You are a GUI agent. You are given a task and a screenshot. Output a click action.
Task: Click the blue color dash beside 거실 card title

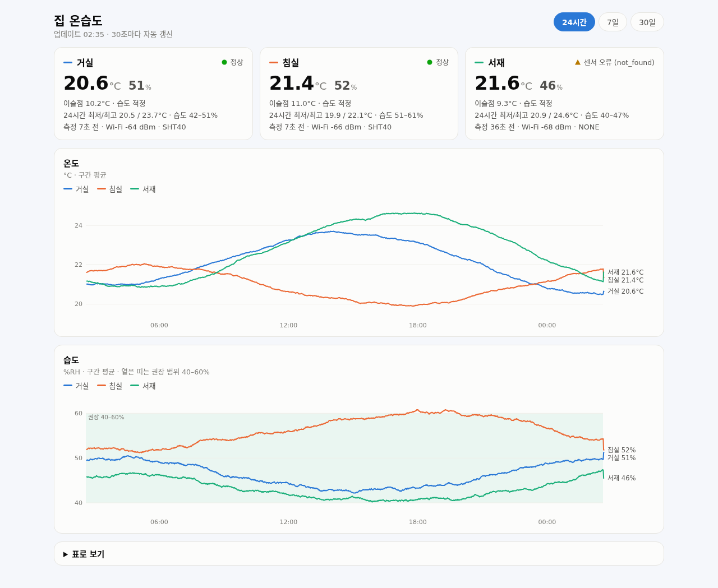coord(68,63)
